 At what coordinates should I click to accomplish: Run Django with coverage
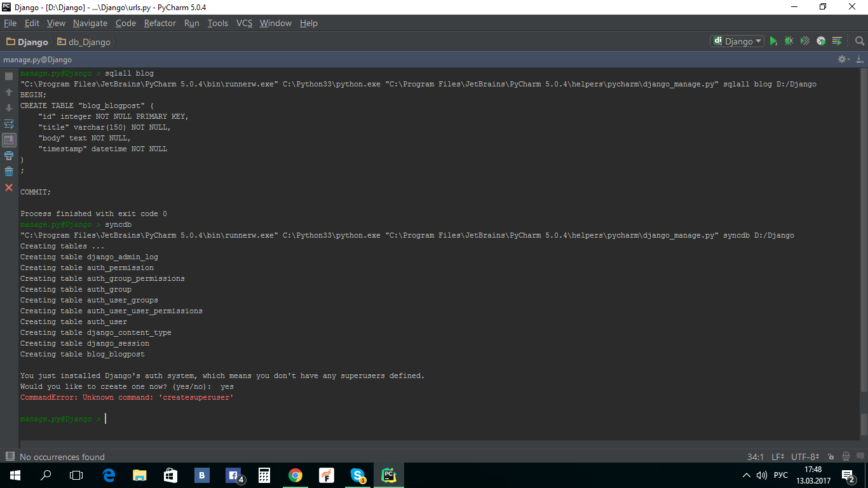[x=805, y=41]
